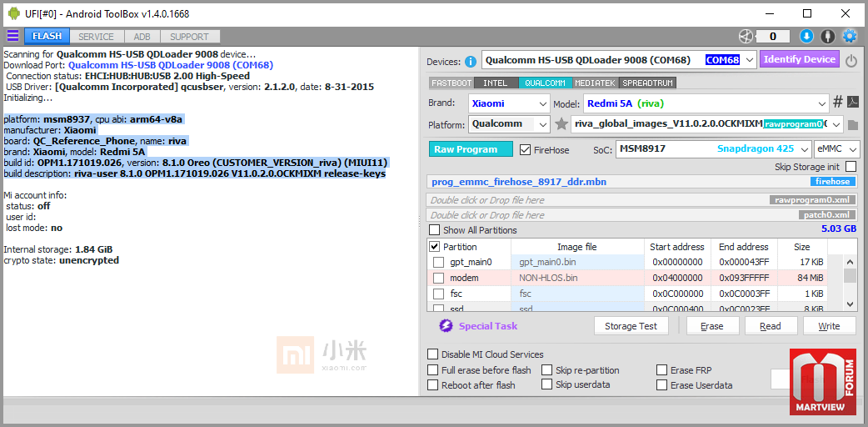This screenshot has width=868, height=427.
Task: Click the hash symbol next to Model
Action: (x=838, y=102)
